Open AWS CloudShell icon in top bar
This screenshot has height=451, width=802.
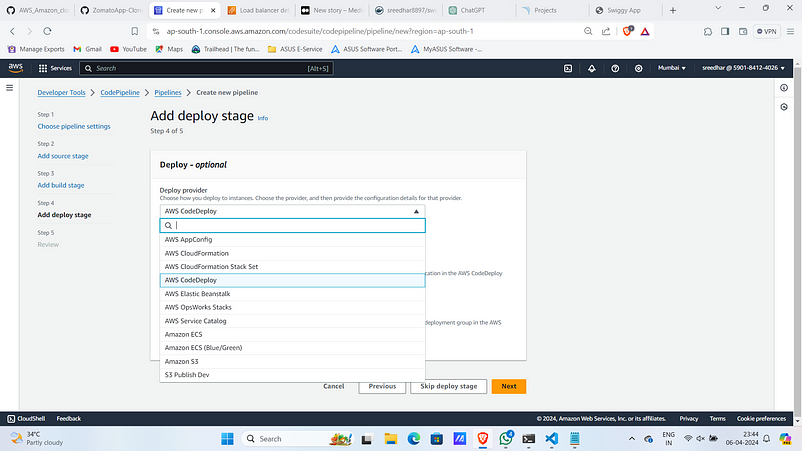point(568,68)
